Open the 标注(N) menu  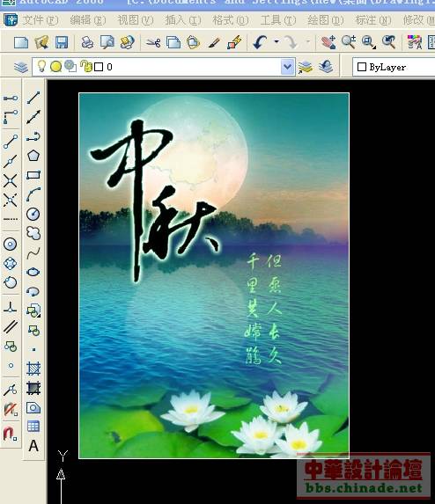coord(373,20)
